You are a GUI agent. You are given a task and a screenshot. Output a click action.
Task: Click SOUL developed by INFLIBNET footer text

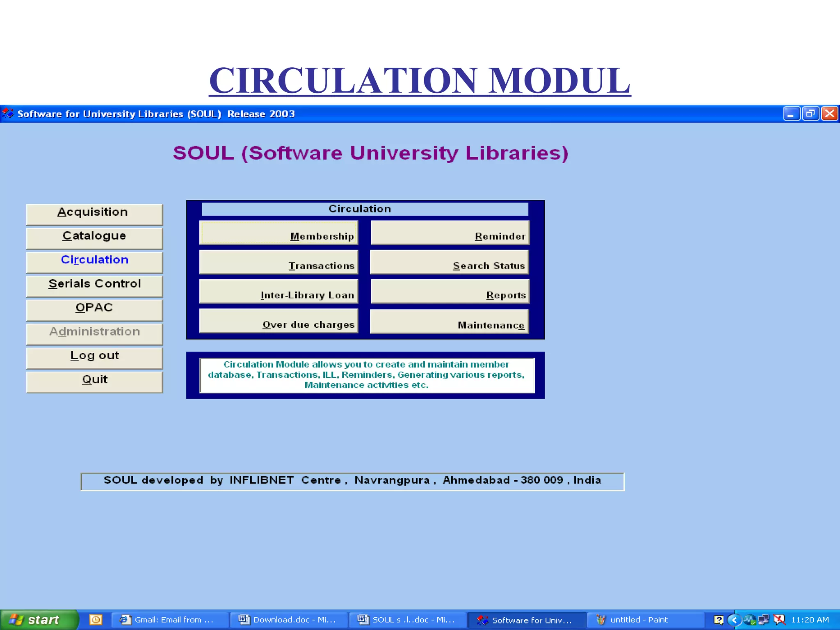pyautogui.click(x=352, y=480)
